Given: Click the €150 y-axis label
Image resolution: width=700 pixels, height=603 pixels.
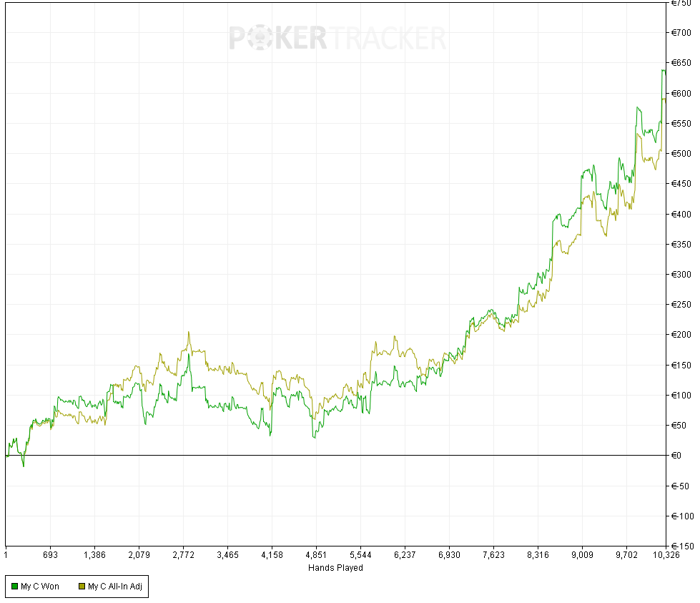Looking at the screenshot, I should pos(681,365).
